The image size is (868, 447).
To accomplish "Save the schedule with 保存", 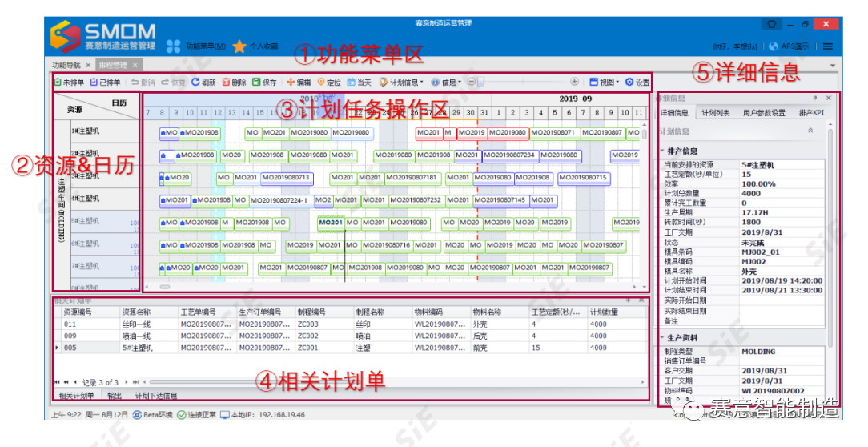I will click(256, 82).
